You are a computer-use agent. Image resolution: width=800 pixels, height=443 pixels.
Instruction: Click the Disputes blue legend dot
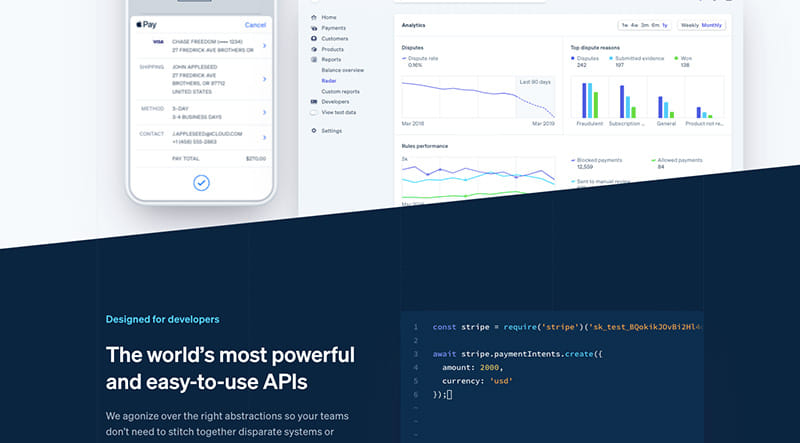pos(573,58)
